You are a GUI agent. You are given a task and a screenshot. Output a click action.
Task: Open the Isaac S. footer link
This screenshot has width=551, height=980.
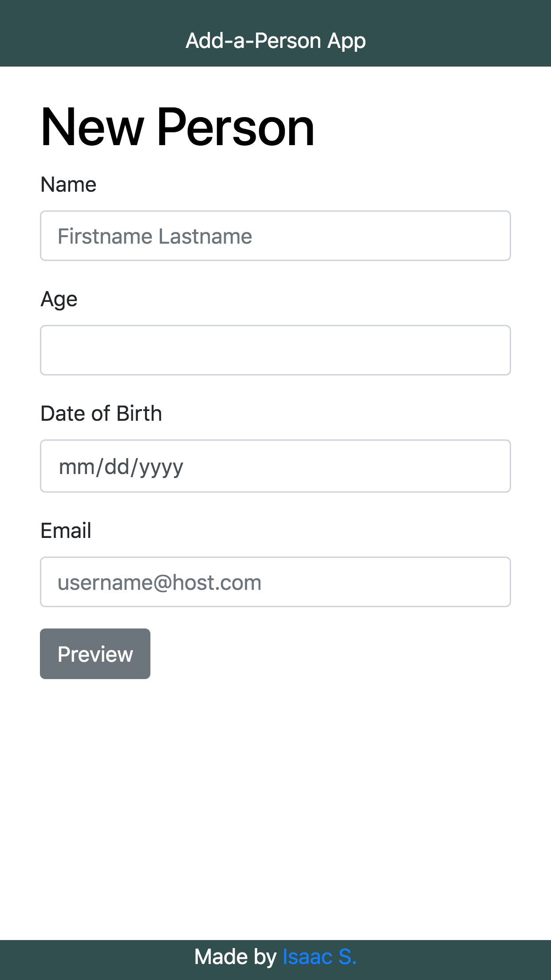tap(319, 957)
